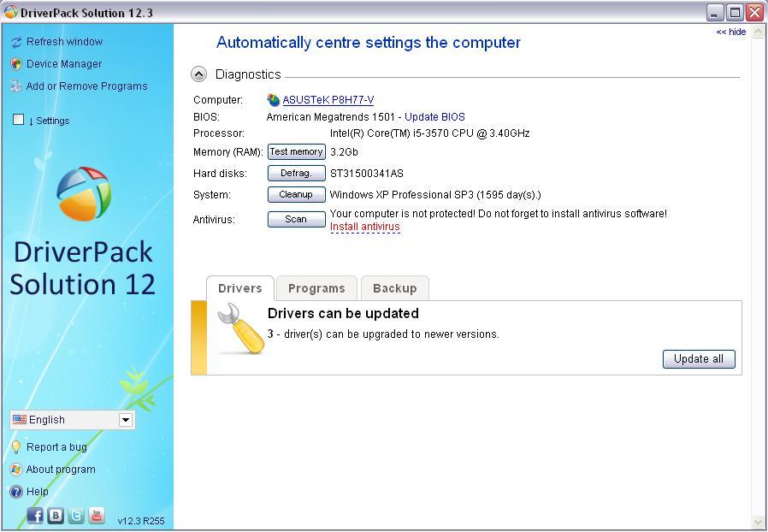768x532 pixels.
Task: Click the v12.3 R255 version text
Action: pos(141,521)
